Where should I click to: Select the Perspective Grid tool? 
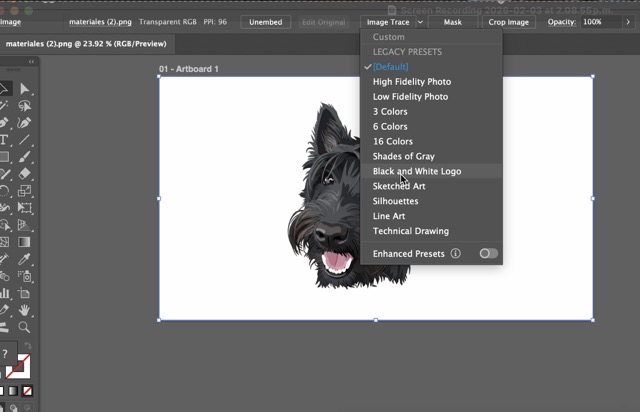coord(24,225)
